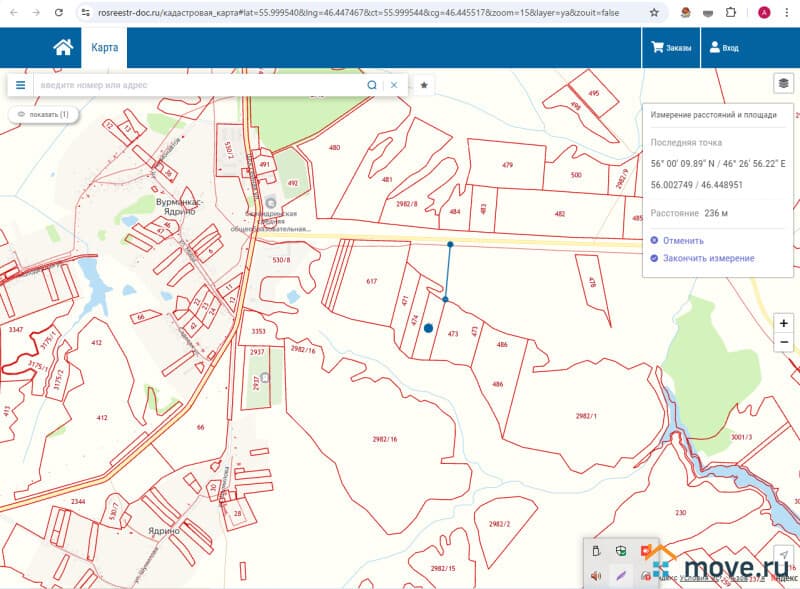The width and height of the screenshot is (800, 589).
Task: Click the address search input field
Action: pos(200,85)
